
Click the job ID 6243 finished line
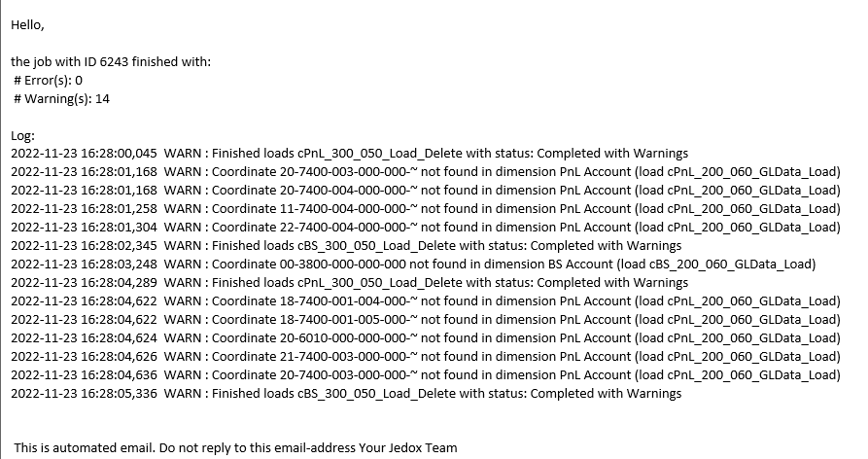(x=111, y=62)
